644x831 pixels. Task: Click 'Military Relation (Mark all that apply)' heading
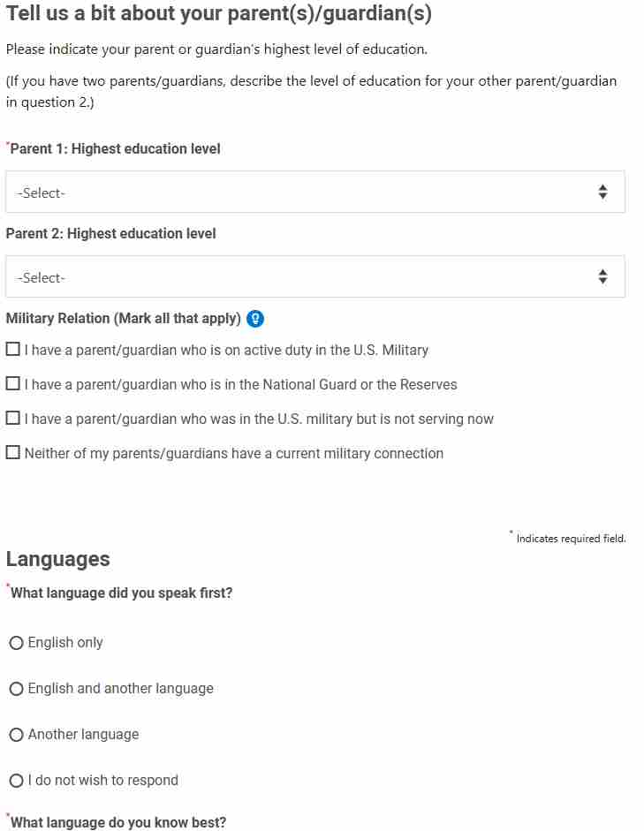(x=123, y=319)
